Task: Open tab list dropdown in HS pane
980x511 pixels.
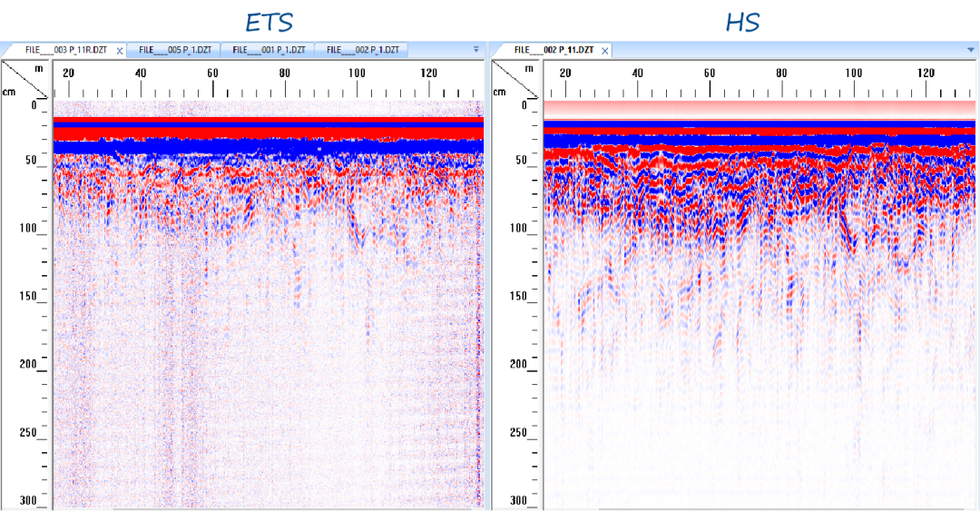Action: (x=969, y=50)
